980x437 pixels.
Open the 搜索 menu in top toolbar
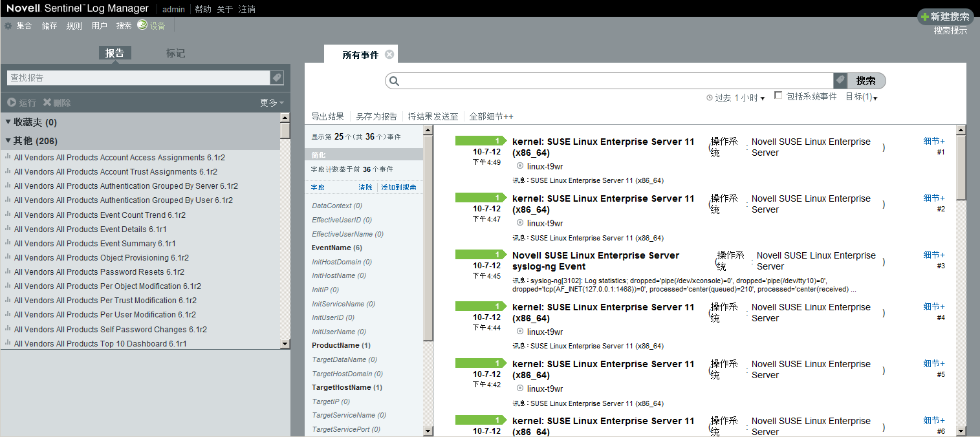coord(124,26)
